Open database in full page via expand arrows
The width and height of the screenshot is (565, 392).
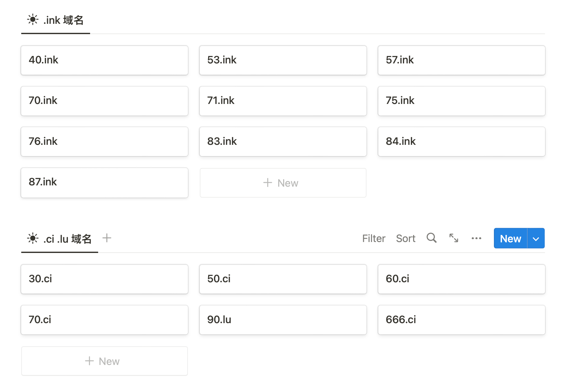pyautogui.click(x=454, y=238)
